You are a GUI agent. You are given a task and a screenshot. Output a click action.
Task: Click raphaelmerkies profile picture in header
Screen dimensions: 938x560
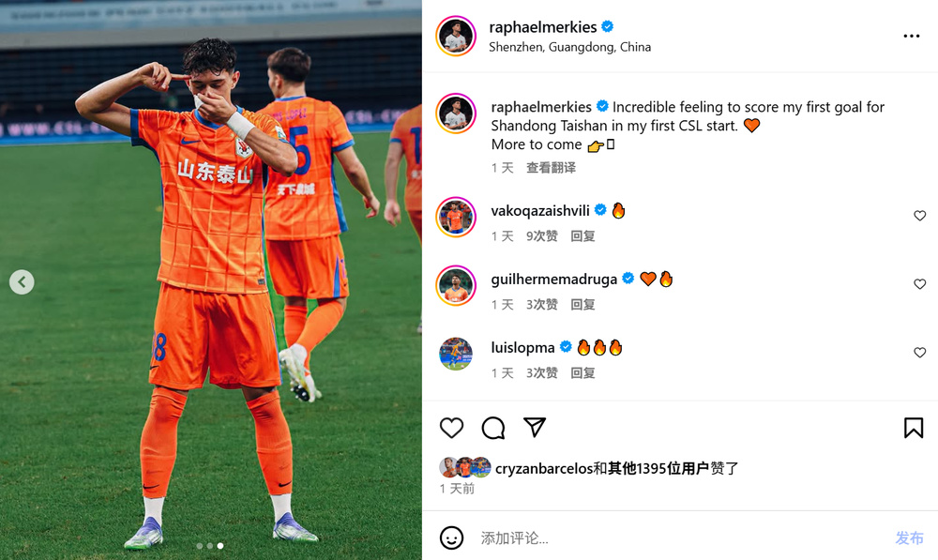(x=455, y=36)
